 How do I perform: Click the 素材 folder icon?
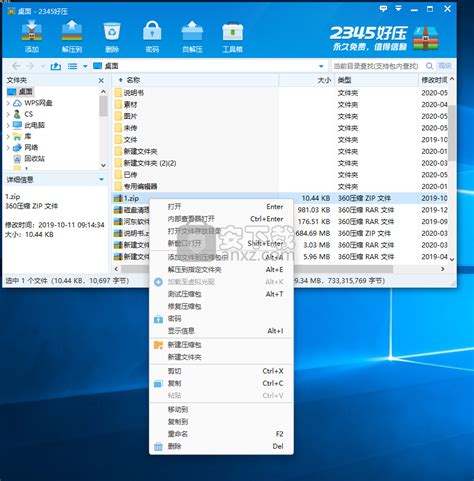click(118, 104)
